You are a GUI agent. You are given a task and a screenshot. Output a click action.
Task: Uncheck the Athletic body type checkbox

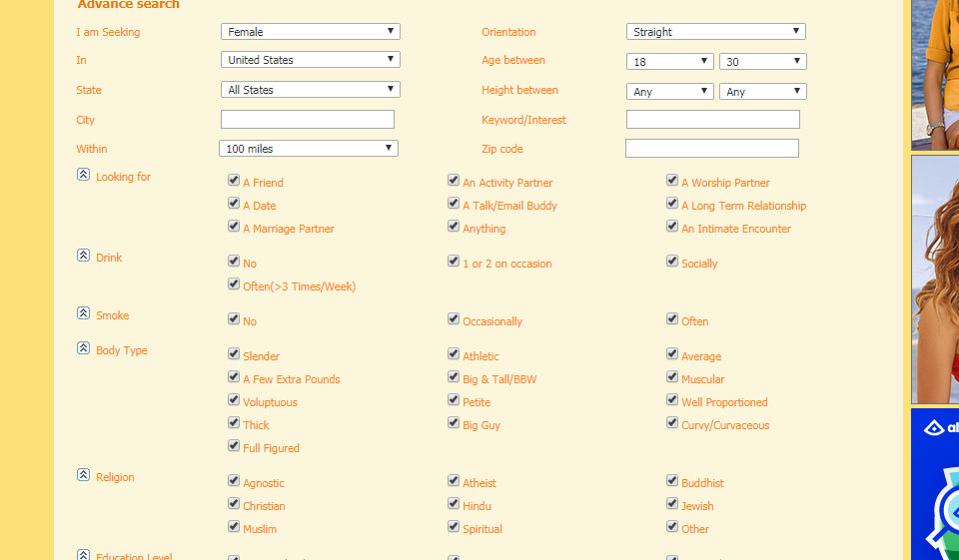[454, 354]
